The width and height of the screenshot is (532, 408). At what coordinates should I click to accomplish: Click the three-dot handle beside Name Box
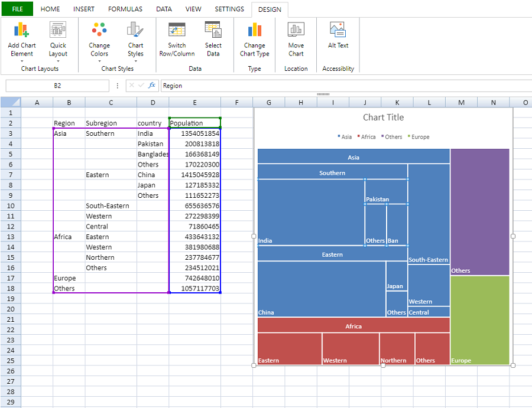pyautogui.click(x=118, y=86)
